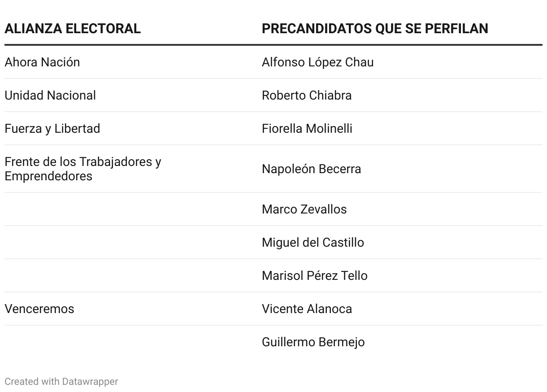The width and height of the screenshot is (547, 392).
Task: Click the Roberto Chiabra name
Action: [x=307, y=95]
